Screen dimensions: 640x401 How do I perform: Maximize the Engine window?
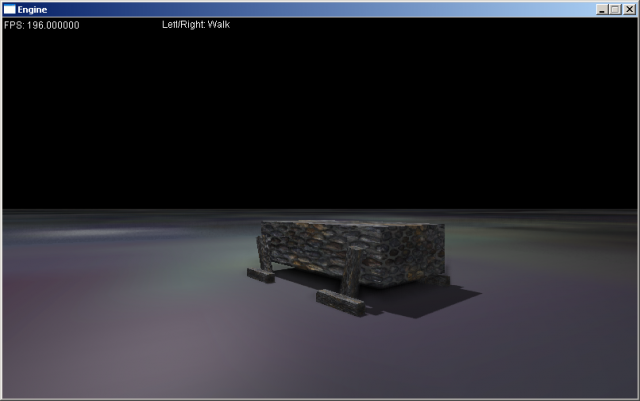[615, 9]
